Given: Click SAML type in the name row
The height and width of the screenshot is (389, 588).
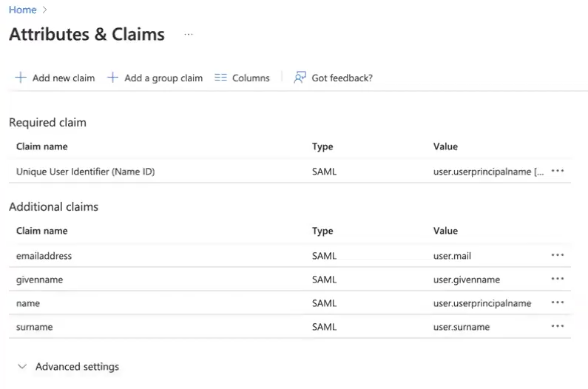Looking at the screenshot, I should [325, 303].
